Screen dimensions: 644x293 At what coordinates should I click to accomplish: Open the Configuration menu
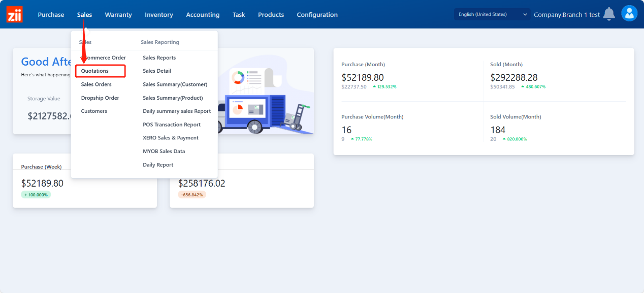click(x=317, y=15)
